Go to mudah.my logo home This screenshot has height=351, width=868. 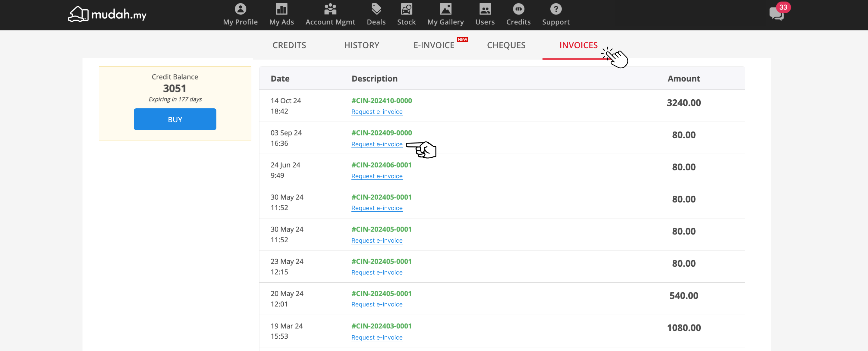pyautogui.click(x=107, y=14)
